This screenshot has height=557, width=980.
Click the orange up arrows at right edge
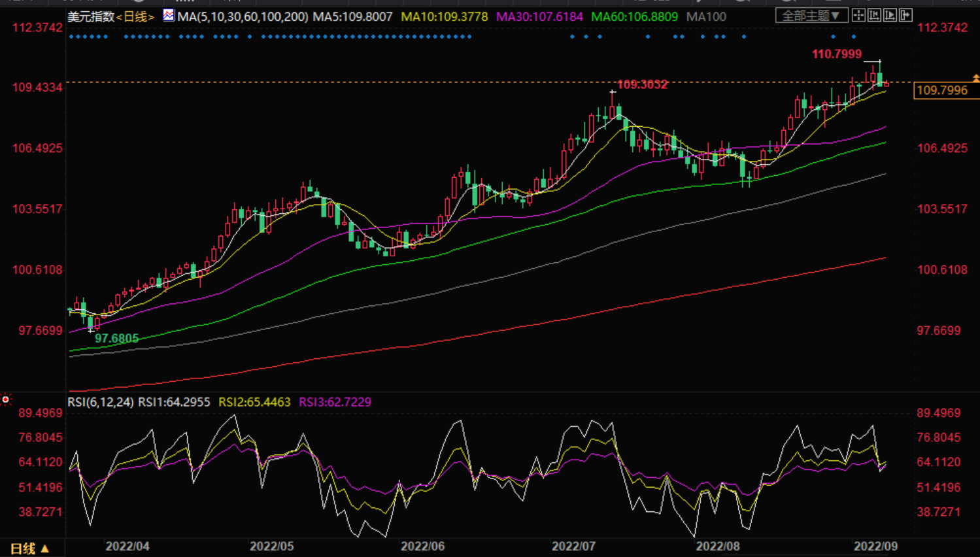click(976, 78)
